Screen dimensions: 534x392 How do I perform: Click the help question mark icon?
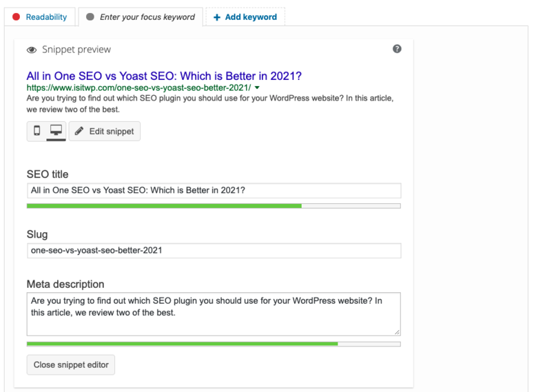397,49
